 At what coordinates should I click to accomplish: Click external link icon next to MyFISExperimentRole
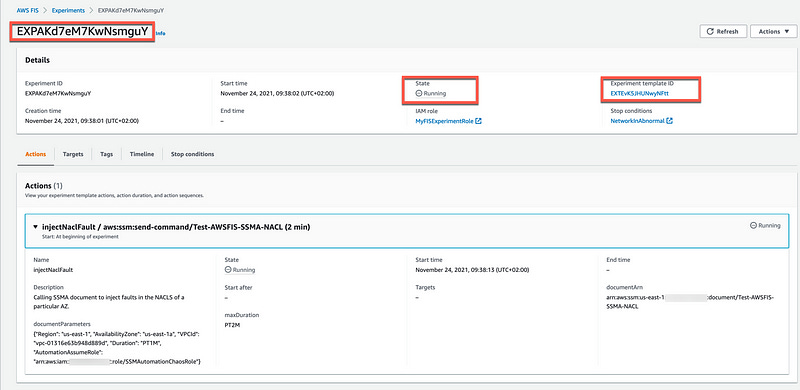(x=479, y=121)
